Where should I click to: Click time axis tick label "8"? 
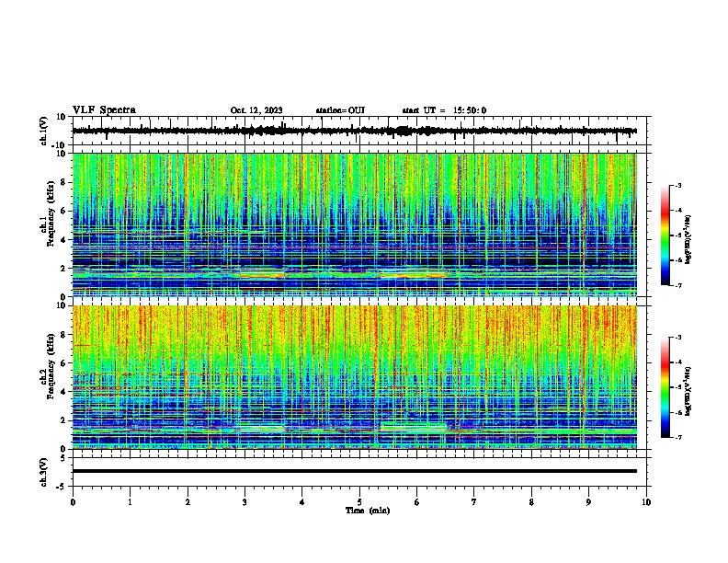(x=531, y=502)
